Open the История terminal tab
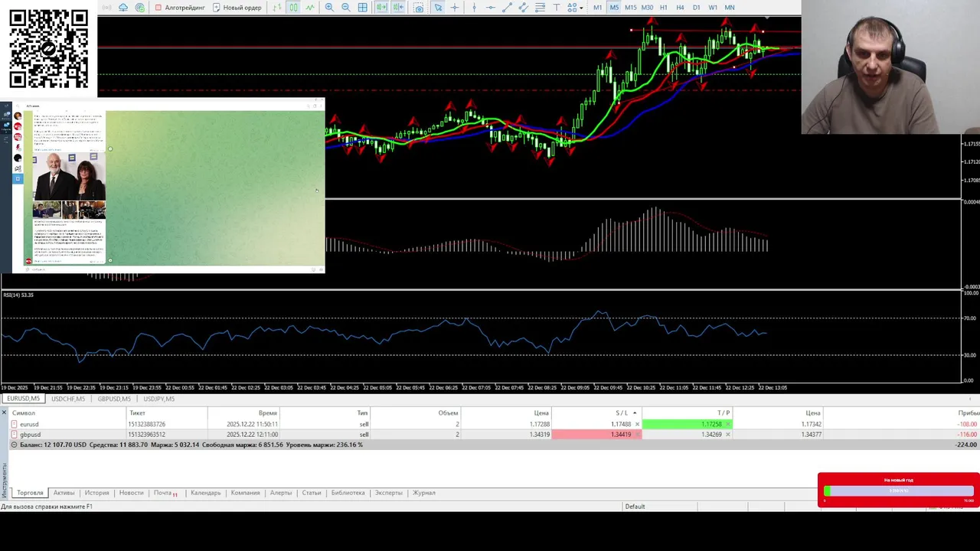The width and height of the screenshot is (980, 551). [x=96, y=493]
